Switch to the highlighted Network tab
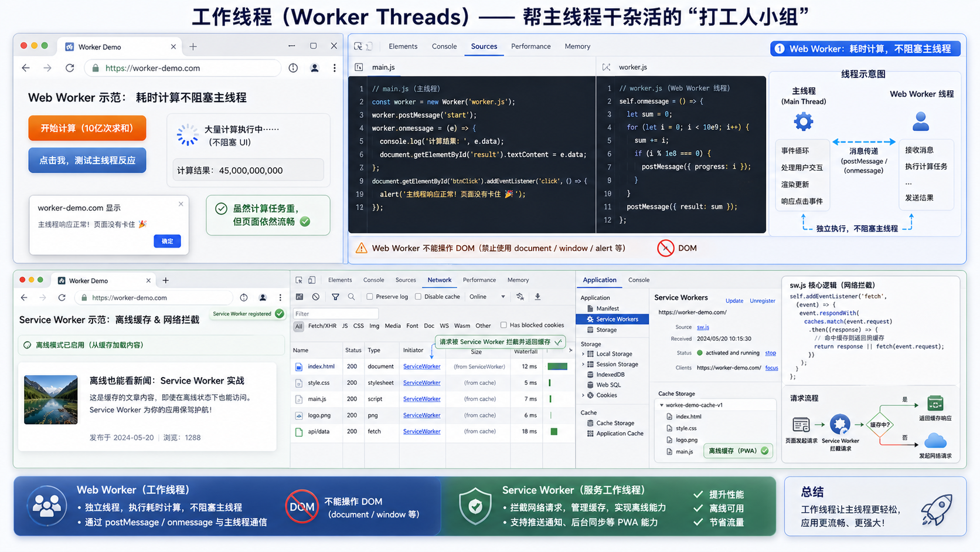The height and width of the screenshot is (552, 980). pos(440,280)
